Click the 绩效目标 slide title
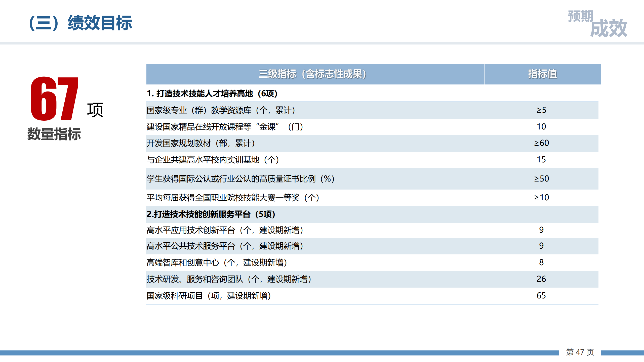This screenshot has height=362, width=644. coord(80,23)
